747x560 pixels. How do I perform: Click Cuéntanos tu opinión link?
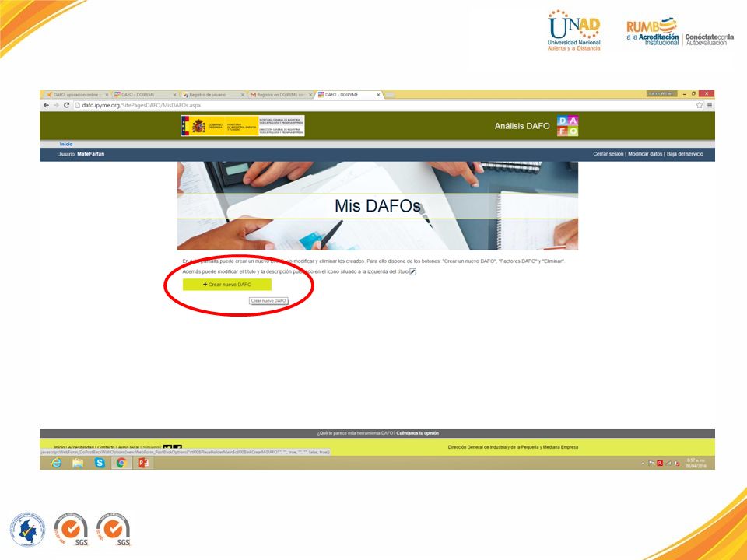(417, 433)
